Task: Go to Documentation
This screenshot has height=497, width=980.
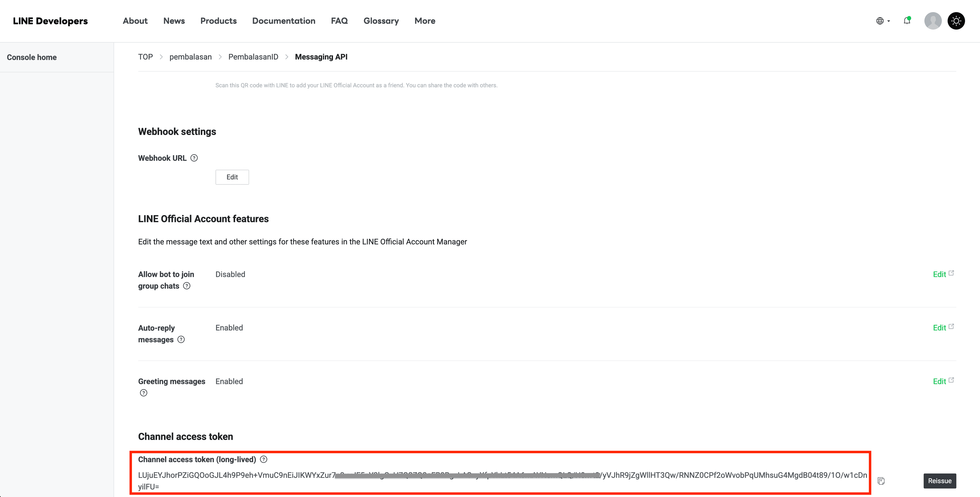Action: click(x=284, y=21)
